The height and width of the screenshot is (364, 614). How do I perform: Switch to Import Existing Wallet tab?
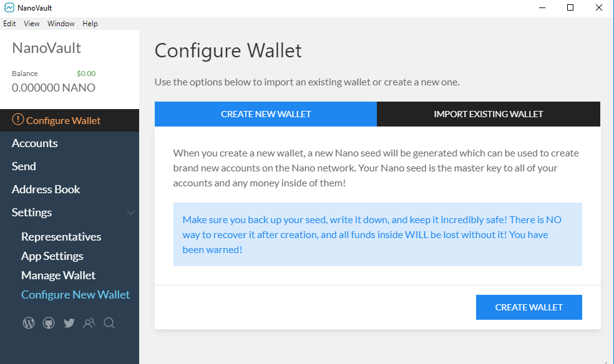click(488, 114)
